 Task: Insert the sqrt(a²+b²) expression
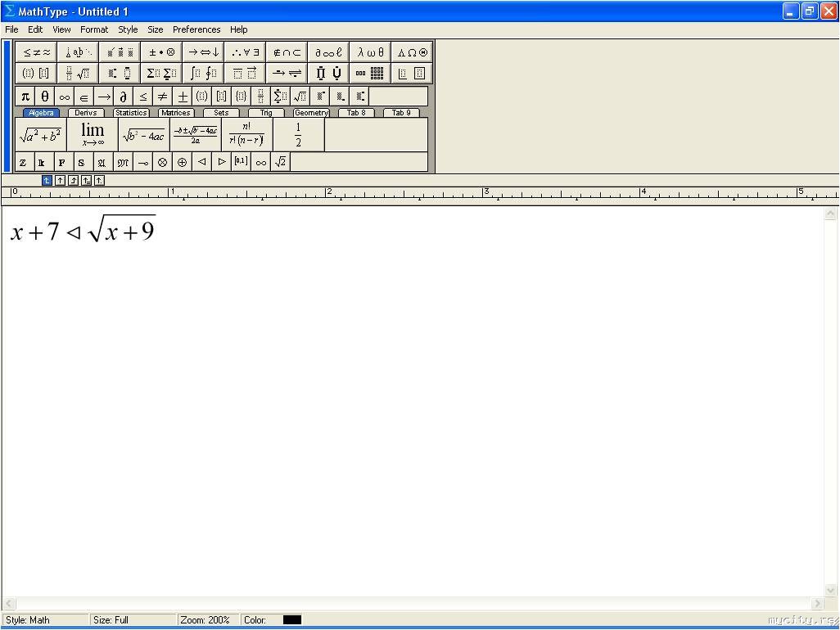[41, 135]
